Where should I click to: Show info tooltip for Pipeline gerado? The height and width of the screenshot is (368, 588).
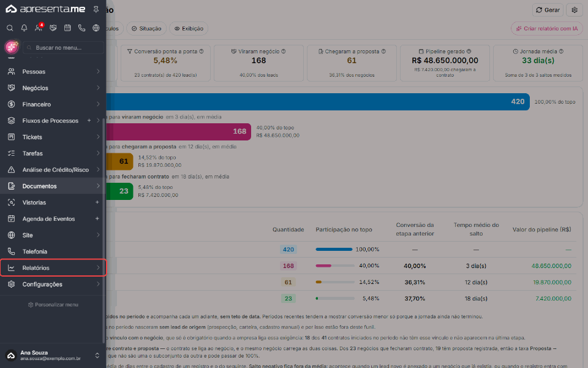(x=469, y=52)
